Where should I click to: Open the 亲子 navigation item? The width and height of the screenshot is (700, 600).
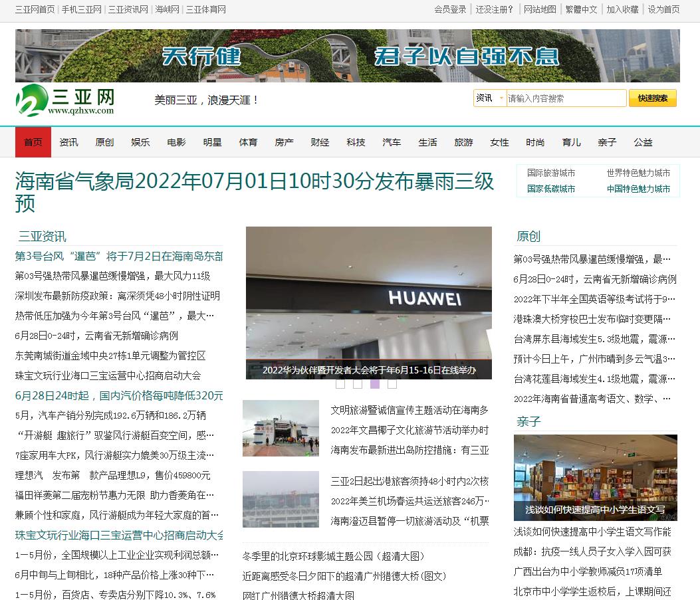[607, 142]
